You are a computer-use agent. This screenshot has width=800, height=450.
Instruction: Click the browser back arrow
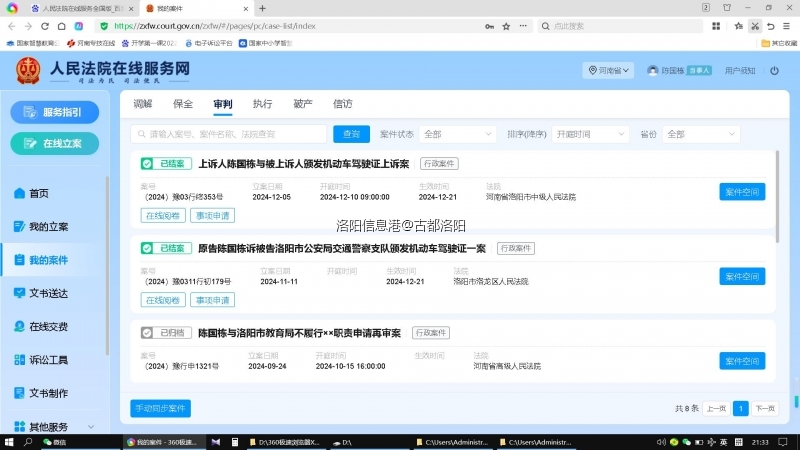point(12,26)
